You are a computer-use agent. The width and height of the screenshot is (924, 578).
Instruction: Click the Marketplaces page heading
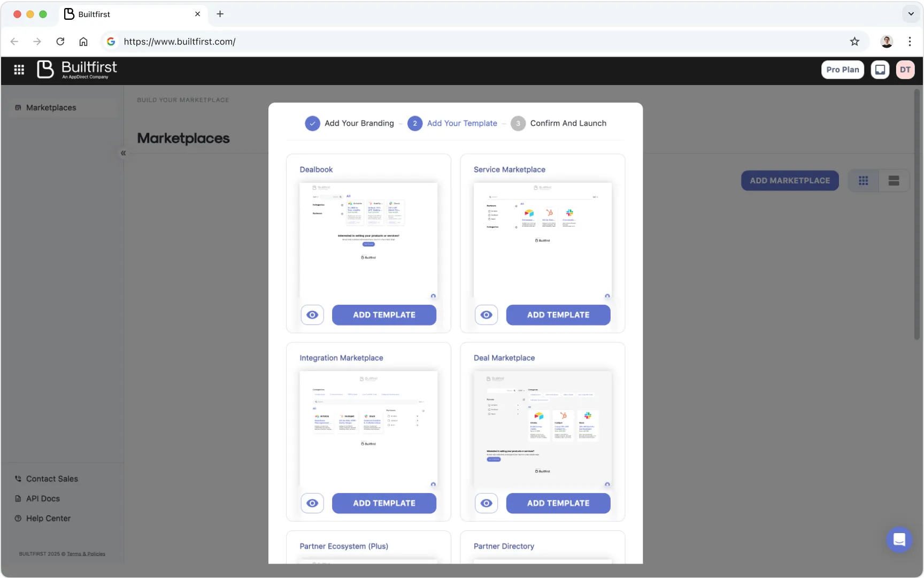pyautogui.click(x=183, y=138)
